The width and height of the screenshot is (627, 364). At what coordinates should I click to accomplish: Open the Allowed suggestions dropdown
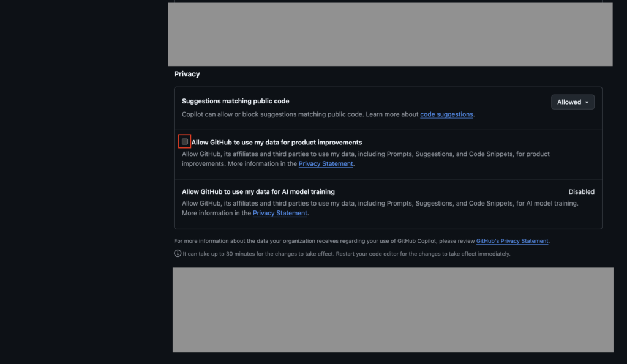click(x=572, y=102)
